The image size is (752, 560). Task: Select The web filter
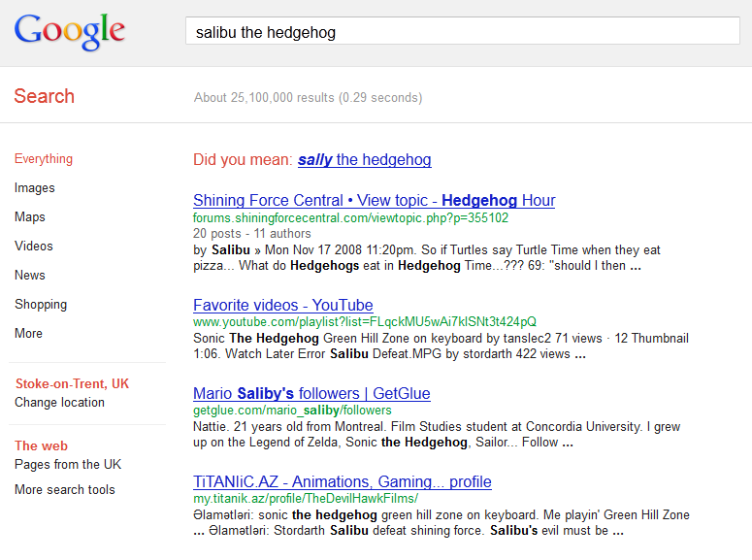click(x=42, y=445)
